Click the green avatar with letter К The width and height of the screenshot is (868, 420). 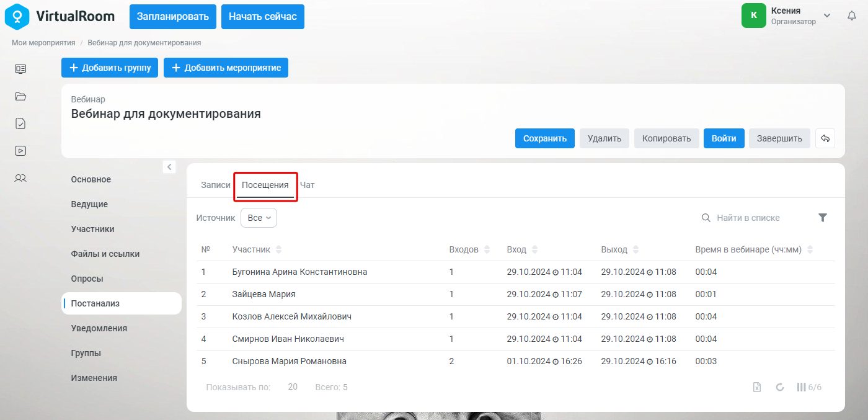coord(754,16)
